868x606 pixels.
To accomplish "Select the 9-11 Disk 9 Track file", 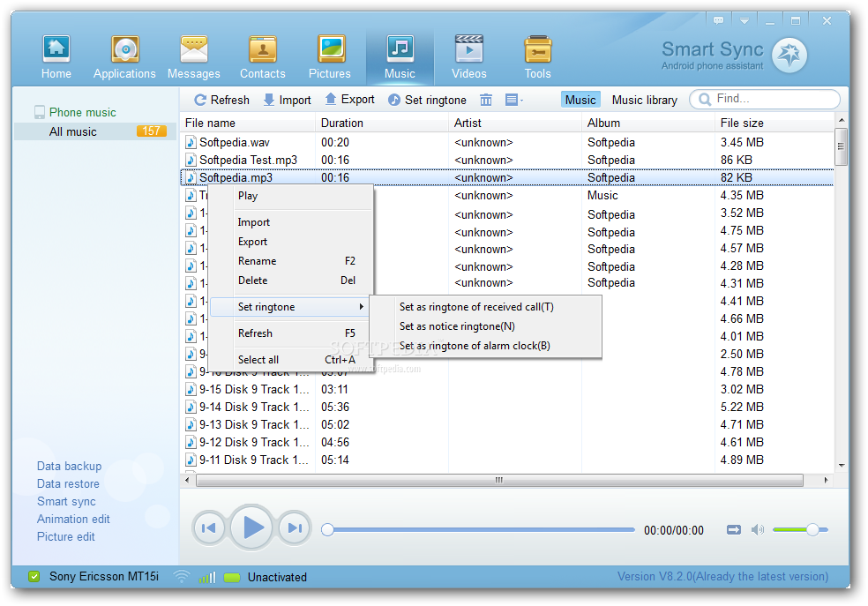I will pyautogui.click(x=507, y=460).
